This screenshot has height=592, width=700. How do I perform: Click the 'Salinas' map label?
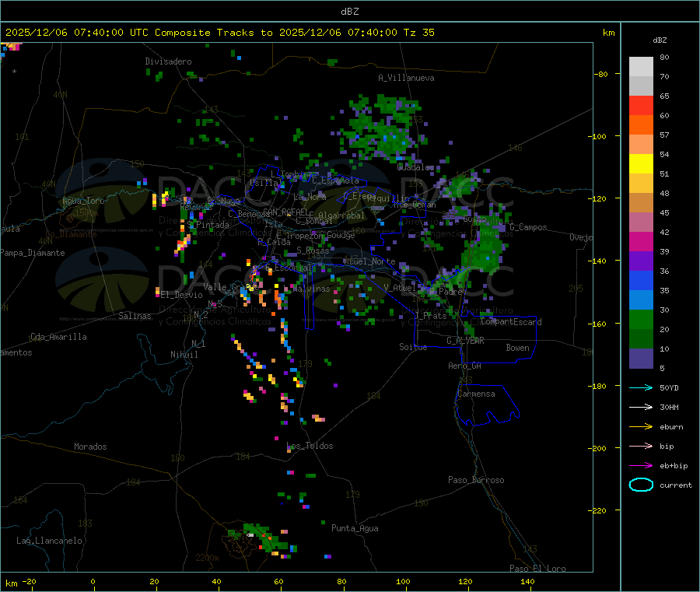pos(135,316)
